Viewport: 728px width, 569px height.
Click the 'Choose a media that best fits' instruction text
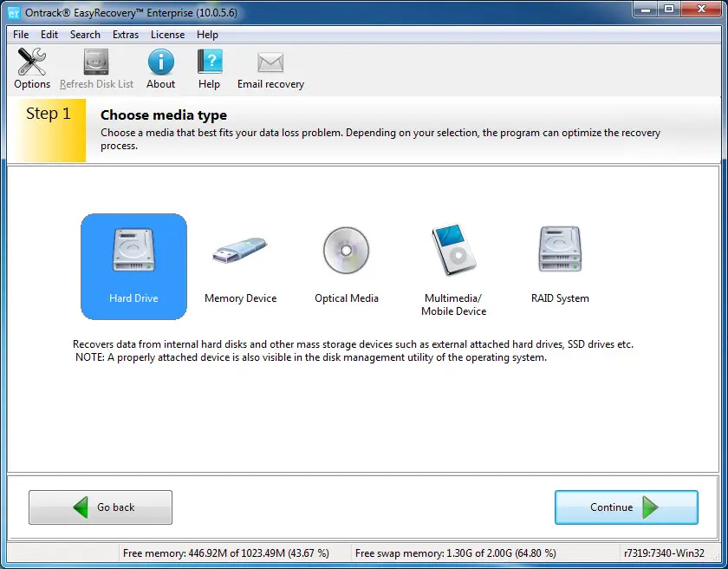tap(380, 139)
